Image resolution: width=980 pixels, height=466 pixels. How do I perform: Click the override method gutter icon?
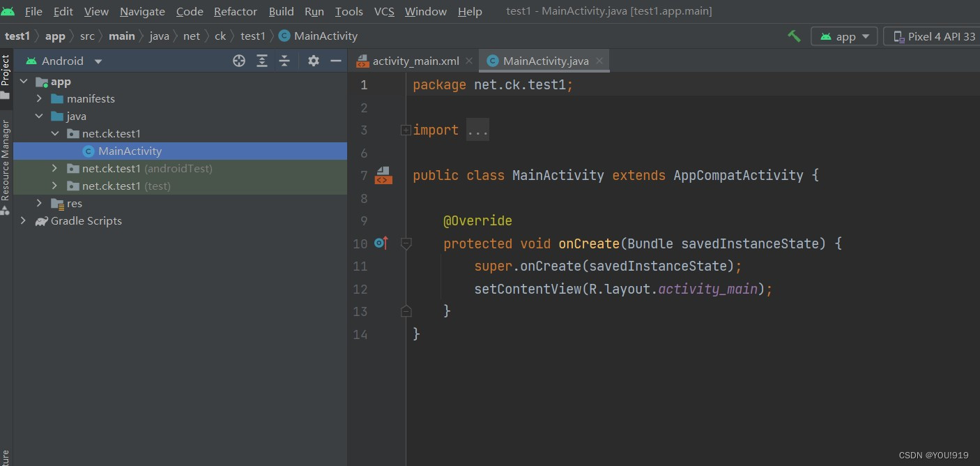(381, 243)
